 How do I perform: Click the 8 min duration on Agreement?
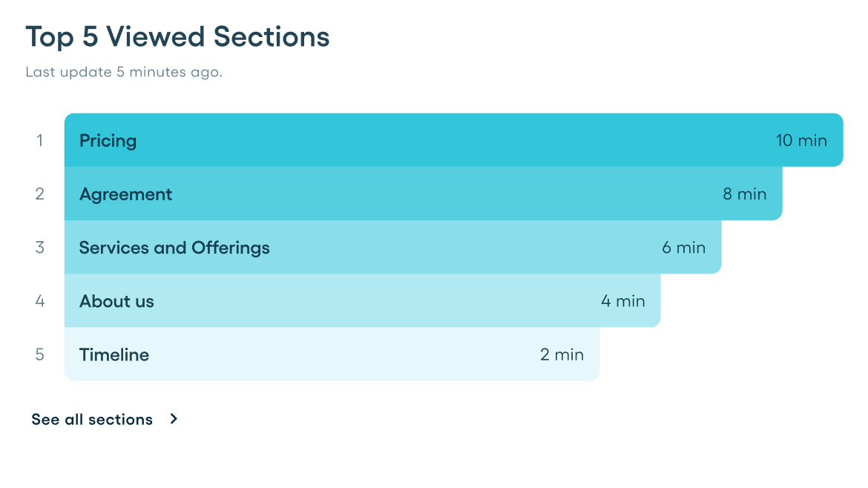click(x=744, y=194)
